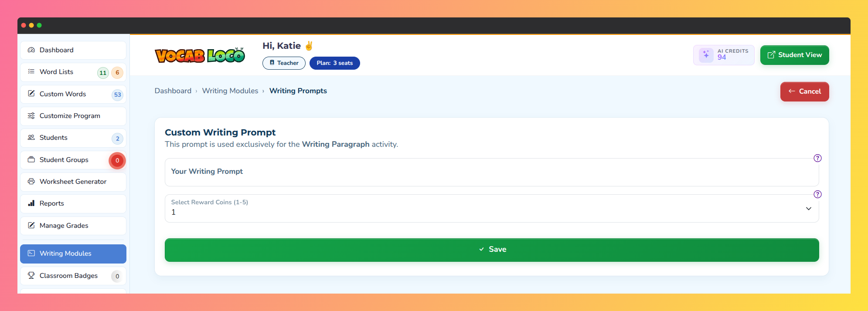Click the external link icon in Student View

[x=771, y=55]
